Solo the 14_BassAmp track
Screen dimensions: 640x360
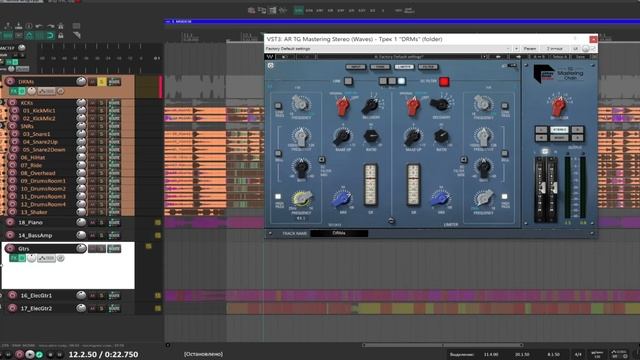102,236
